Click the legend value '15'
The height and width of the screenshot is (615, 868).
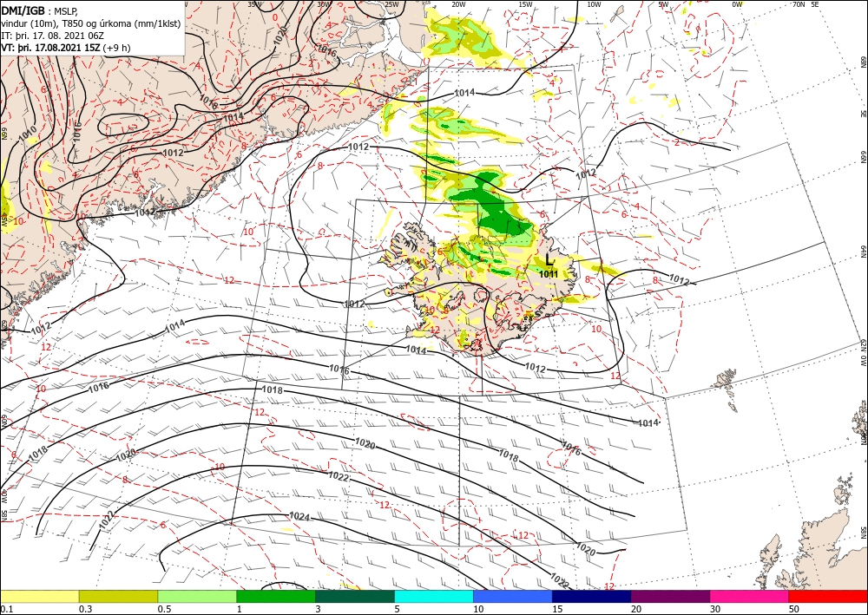point(557,609)
